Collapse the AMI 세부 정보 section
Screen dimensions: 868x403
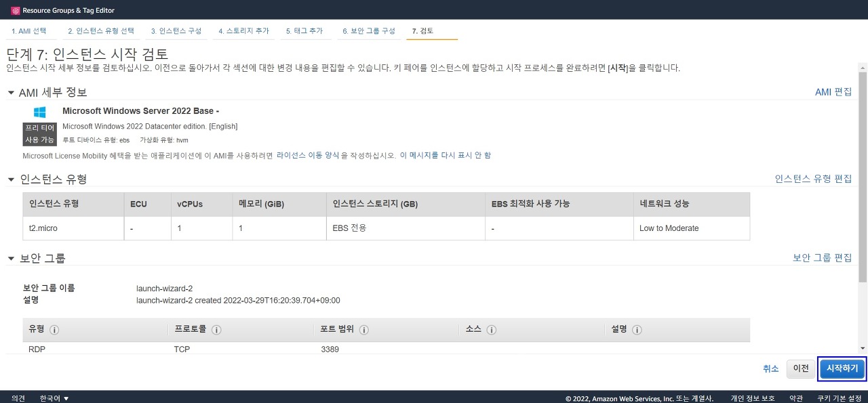[11, 92]
